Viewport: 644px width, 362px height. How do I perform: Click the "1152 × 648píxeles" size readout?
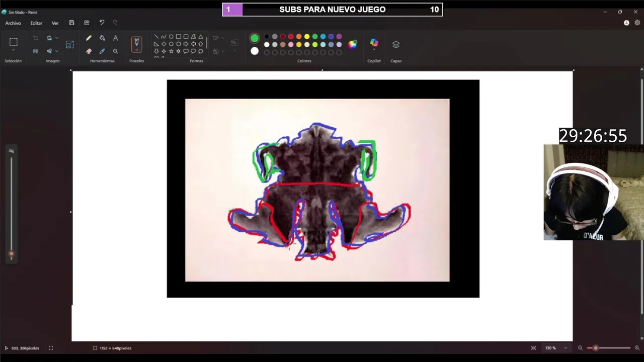[x=115, y=348]
